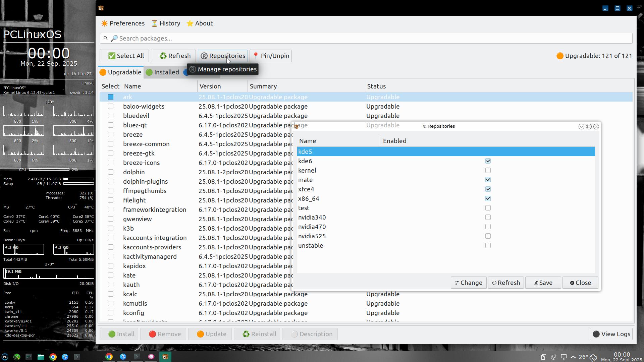Open Preferences in top menu
644x362 pixels.
tap(123, 23)
